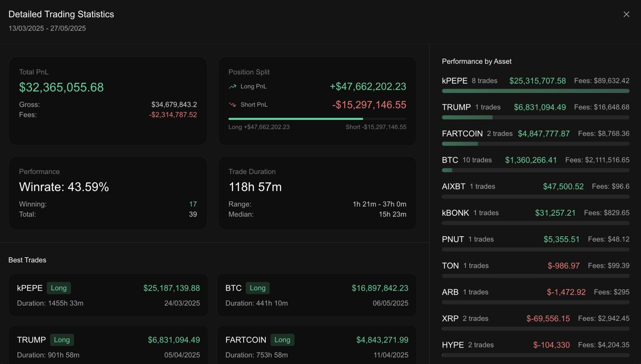
Task: Toggle the Long badge on FARTCOIN trade
Action: click(283, 340)
